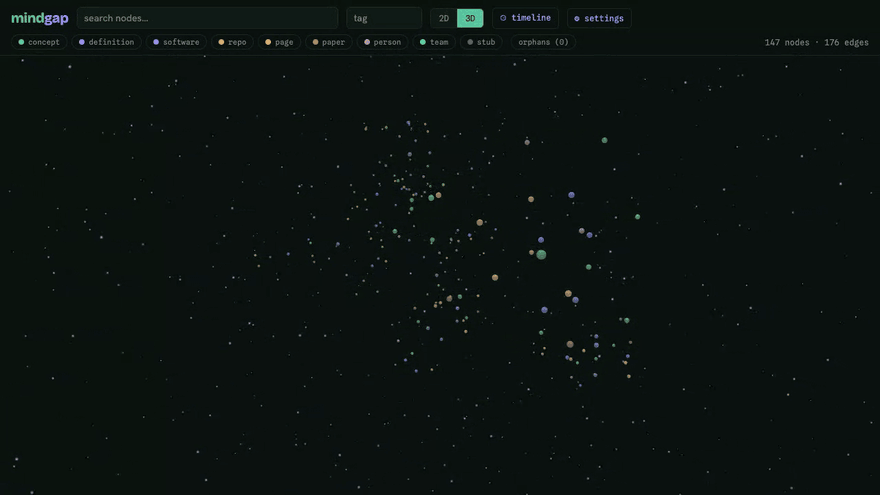Screen dimensions: 880x495
Task: Click the green concept color dot
Action: click(x=21, y=42)
